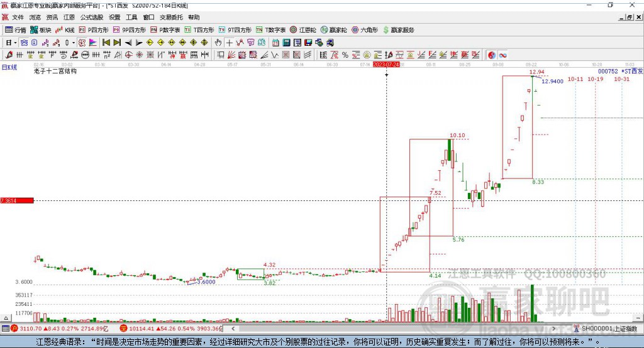Open the 板块 sector view
This screenshot has width=644, height=348.
(41, 30)
